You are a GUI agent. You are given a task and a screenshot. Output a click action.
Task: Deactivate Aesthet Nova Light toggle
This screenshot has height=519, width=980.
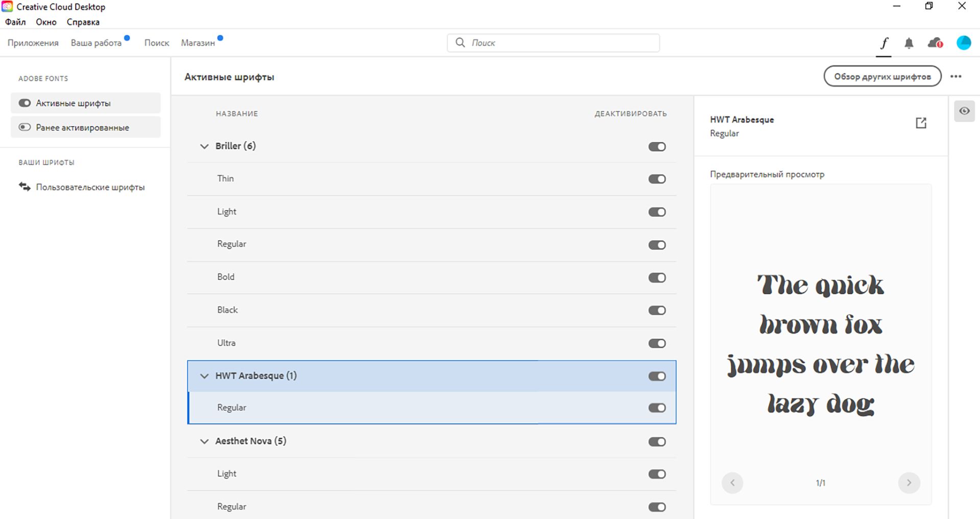[x=657, y=474]
